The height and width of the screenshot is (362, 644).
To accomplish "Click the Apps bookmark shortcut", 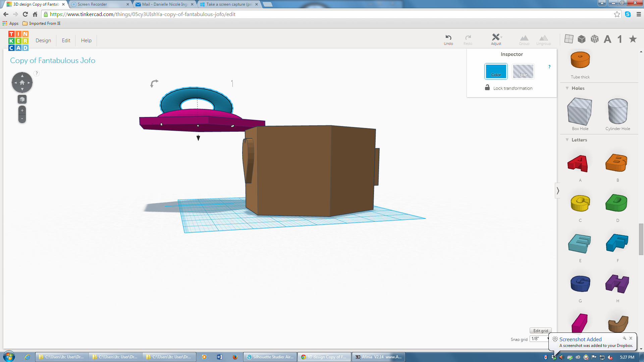I will (10, 23).
